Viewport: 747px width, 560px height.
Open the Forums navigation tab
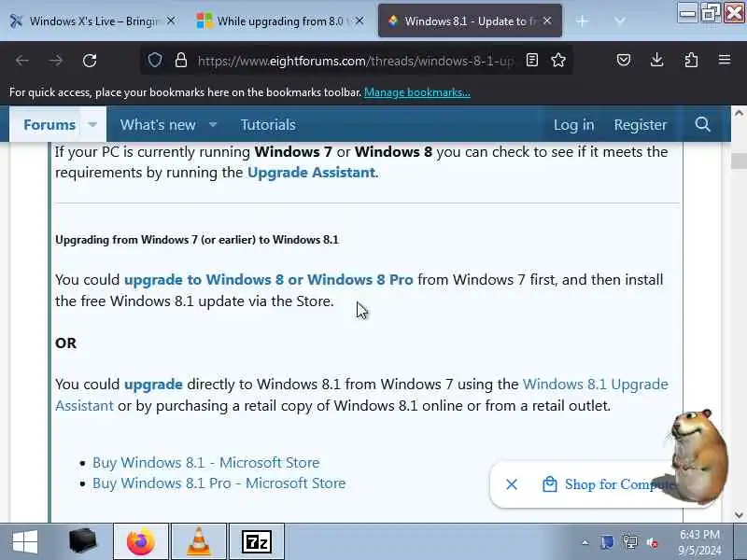coord(49,125)
